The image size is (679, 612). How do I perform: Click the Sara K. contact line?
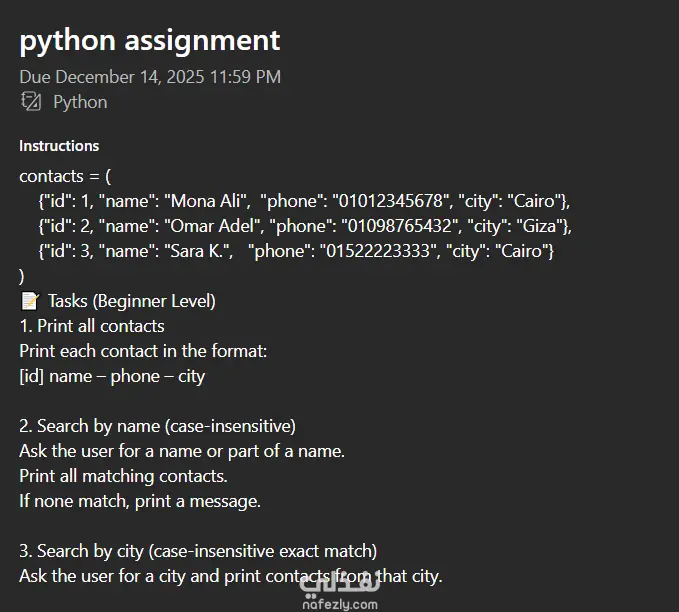tap(296, 251)
